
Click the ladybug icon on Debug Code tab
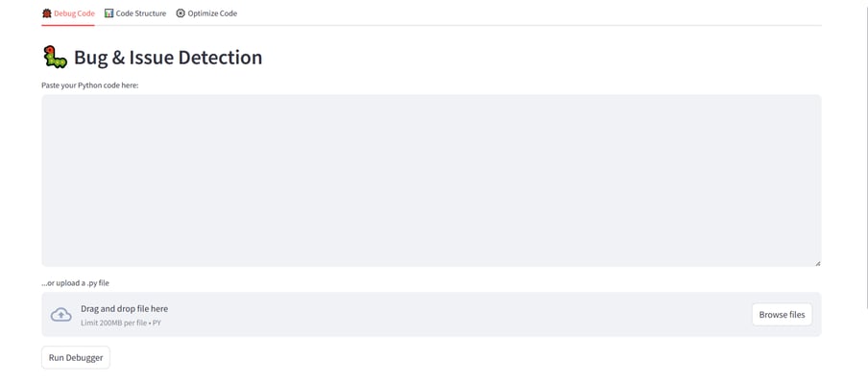pos(47,13)
